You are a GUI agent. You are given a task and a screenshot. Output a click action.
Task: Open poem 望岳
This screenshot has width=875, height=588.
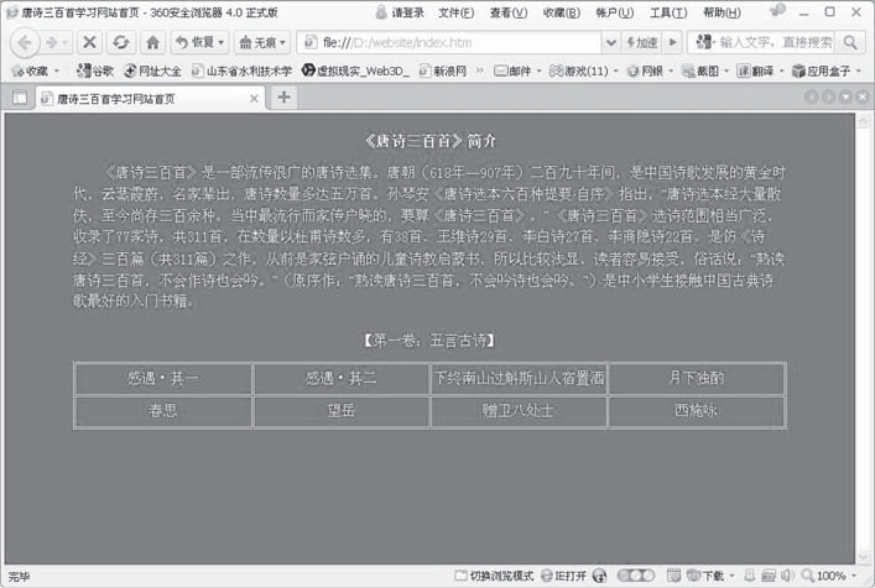coord(341,411)
